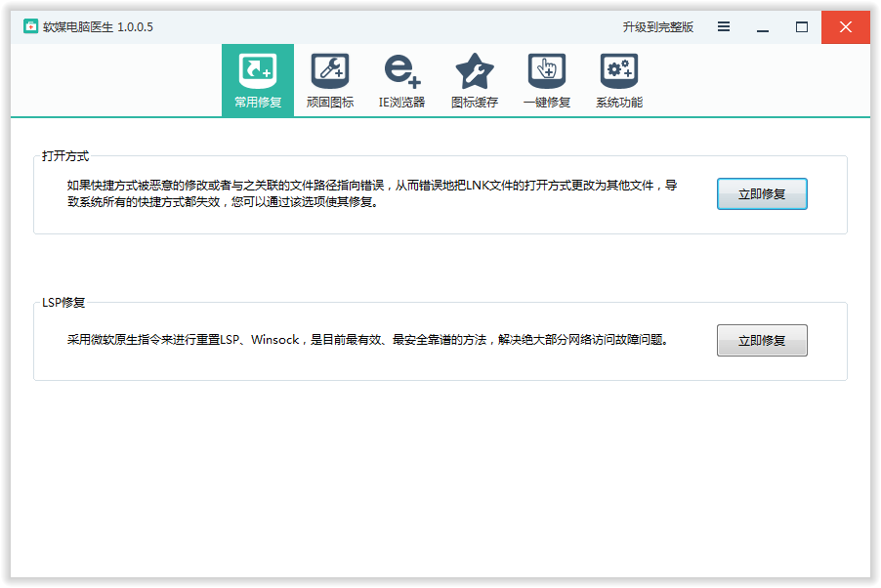
Task: Go to the 图标缓存 tab label
Action: click(x=475, y=103)
